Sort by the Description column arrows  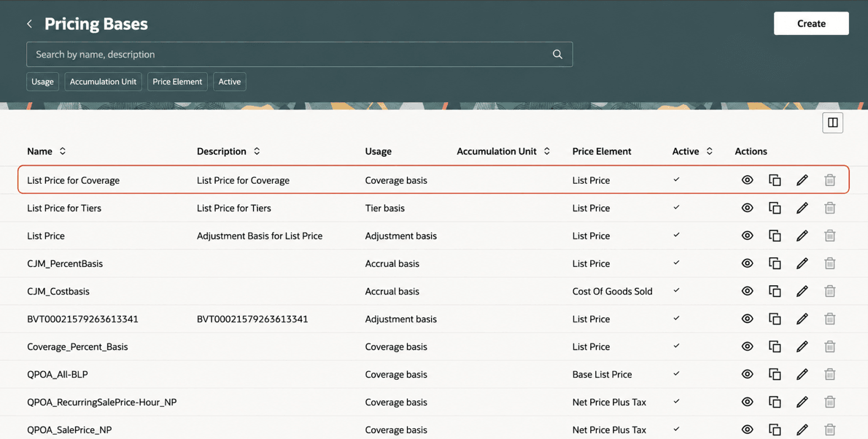pos(257,151)
